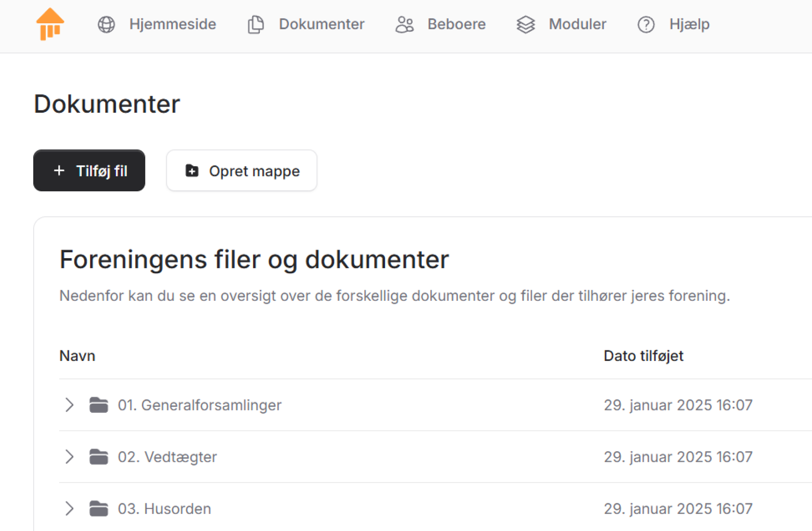Click the folder icon of 01. Generalforsamlinger
Screen dimensions: 812x531
(x=98, y=405)
